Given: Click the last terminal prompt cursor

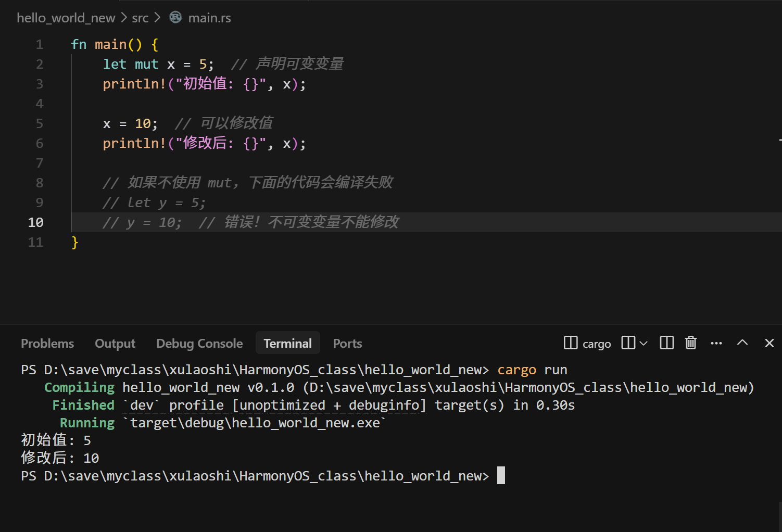Looking at the screenshot, I should [x=501, y=475].
